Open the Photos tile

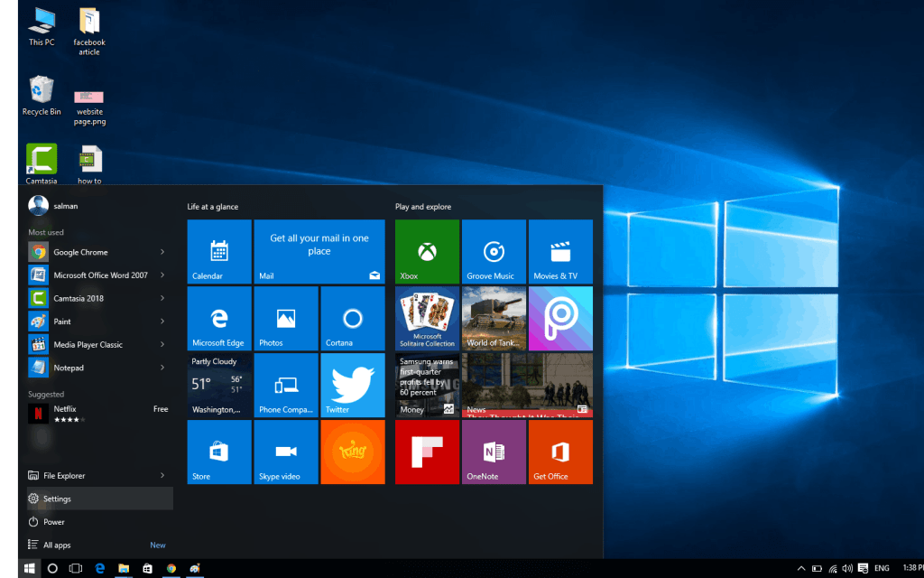coord(285,318)
